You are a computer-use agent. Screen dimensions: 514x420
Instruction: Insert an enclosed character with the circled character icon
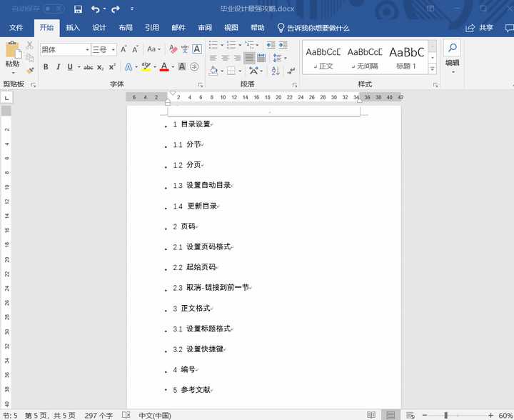tap(194, 67)
